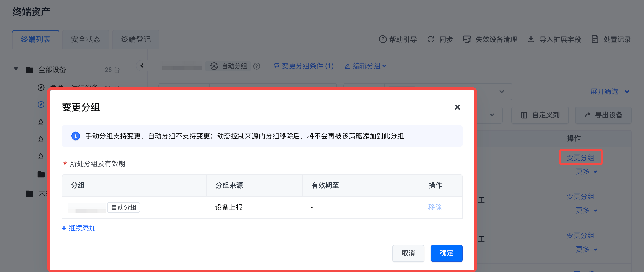Open the 帮助引导 help guide
The height and width of the screenshot is (272, 644).
click(x=398, y=39)
